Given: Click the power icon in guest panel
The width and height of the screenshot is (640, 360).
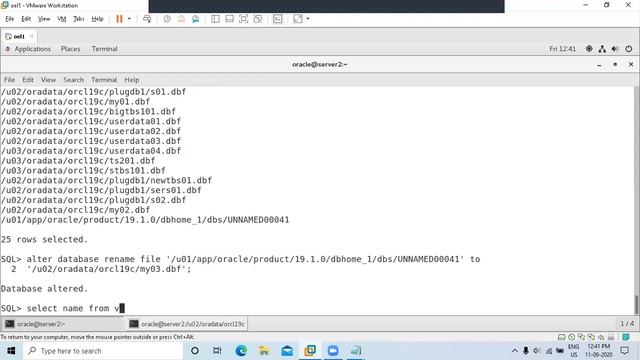Looking at the screenshot, I should [629, 49].
